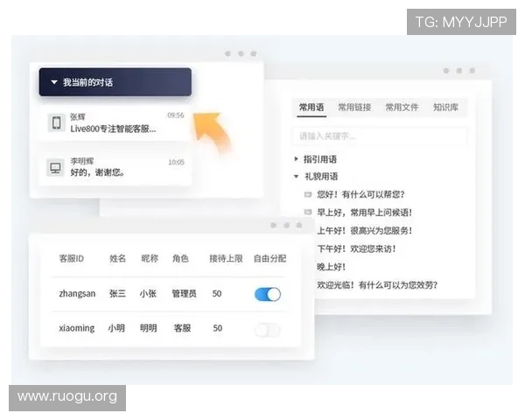Select phrase '下午好！欢迎您来访!'
The width and height of the screenshot is (525, 420).
coord(356,248)
